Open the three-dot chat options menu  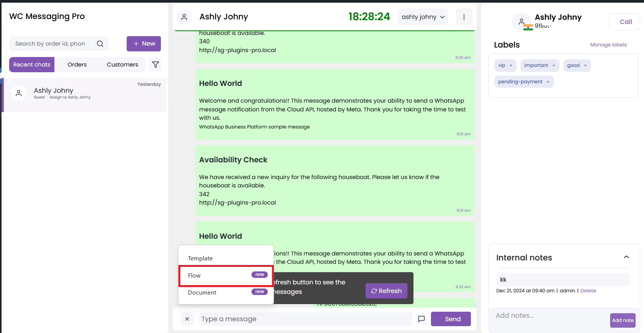coord(464,17)
